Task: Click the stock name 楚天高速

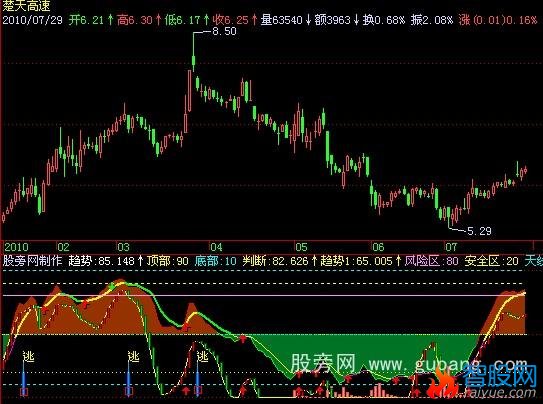Action: click(26, 6)
